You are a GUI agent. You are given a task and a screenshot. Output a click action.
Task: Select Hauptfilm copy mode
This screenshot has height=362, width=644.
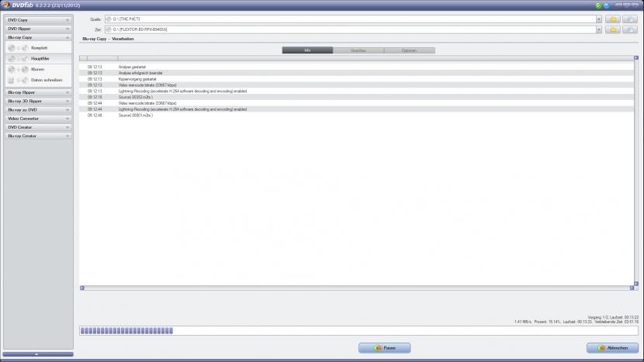[38, 59]
